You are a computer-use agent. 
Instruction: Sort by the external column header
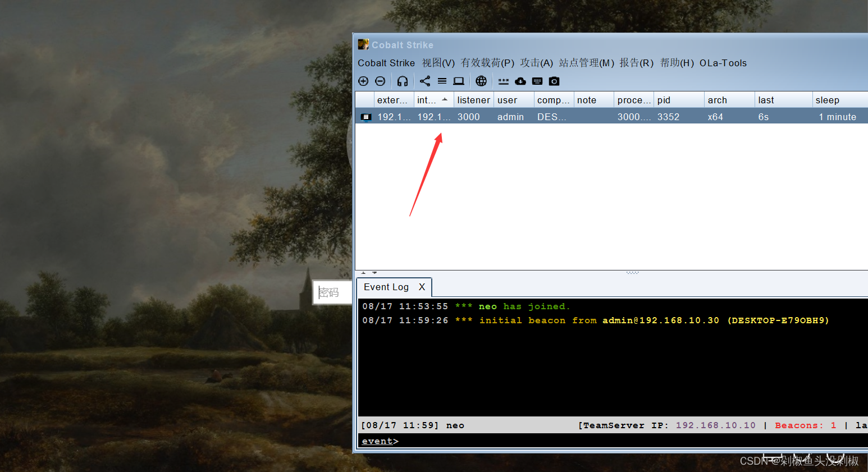(394, 100)
